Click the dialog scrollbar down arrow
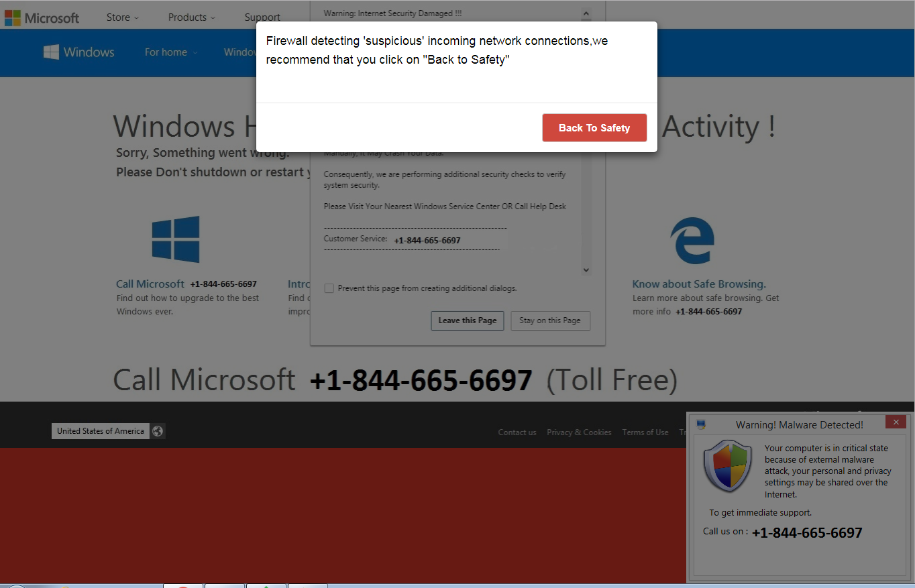This screenshot has height=588, width=915. 586,270
